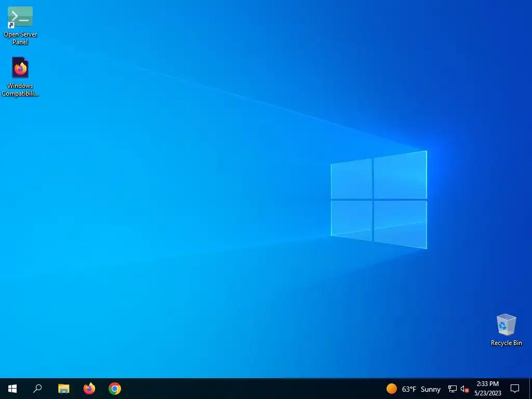The image size is (532, 399).
Task: Open the network status tray icon
Action: tap(453, 389)
